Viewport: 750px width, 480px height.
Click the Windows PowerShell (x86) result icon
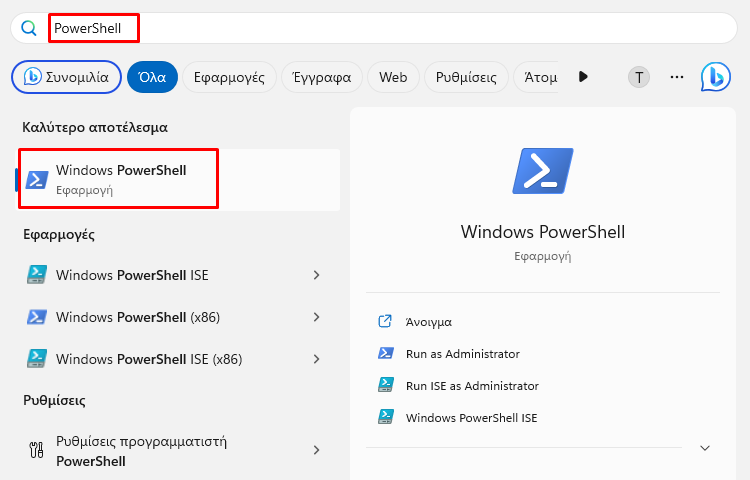[x=37, y=317]
